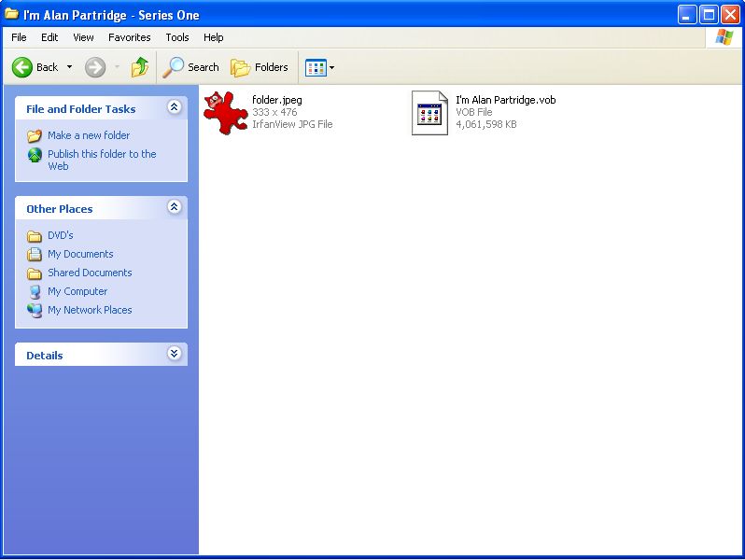Open the My Network Places link

coord(90,310)
